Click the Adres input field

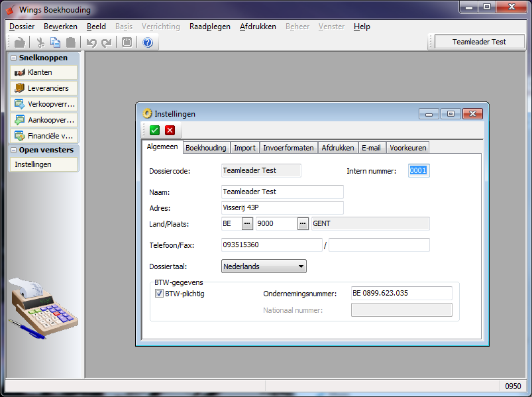[282, 207]
